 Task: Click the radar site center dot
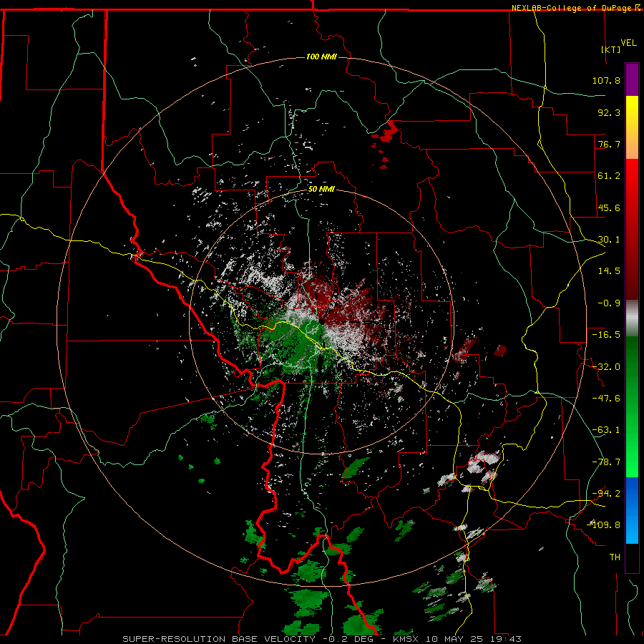click(322, 321)
